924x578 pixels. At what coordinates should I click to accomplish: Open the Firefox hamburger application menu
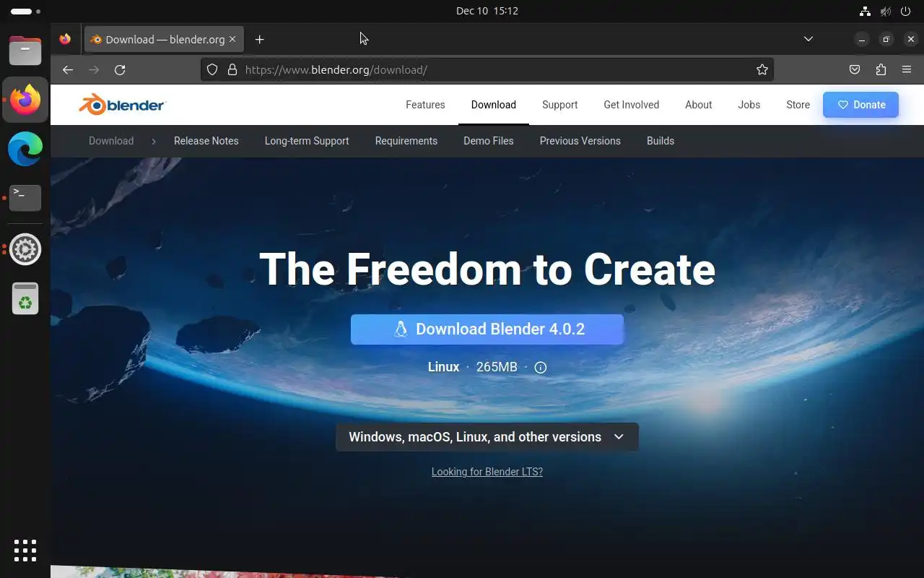pos(907,69)
